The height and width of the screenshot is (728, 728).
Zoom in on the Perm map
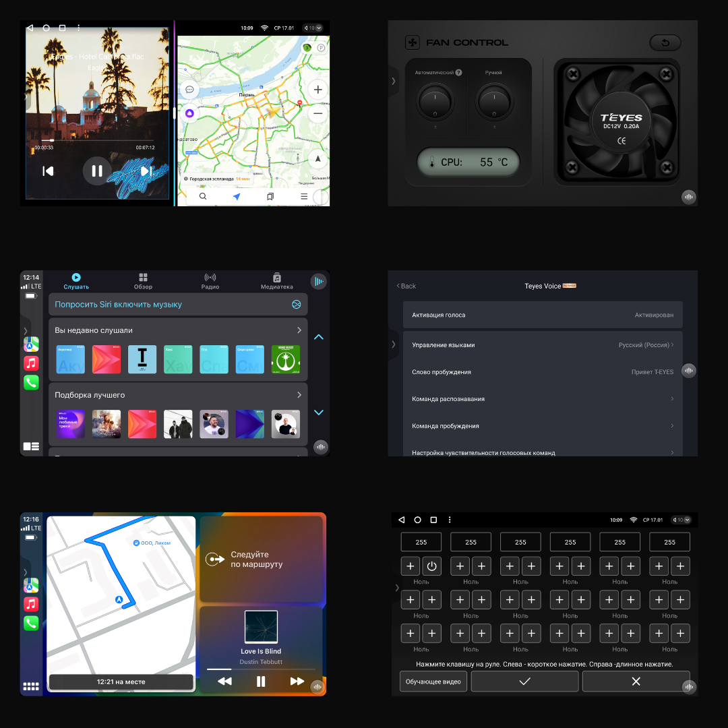[x=317, y=90]
